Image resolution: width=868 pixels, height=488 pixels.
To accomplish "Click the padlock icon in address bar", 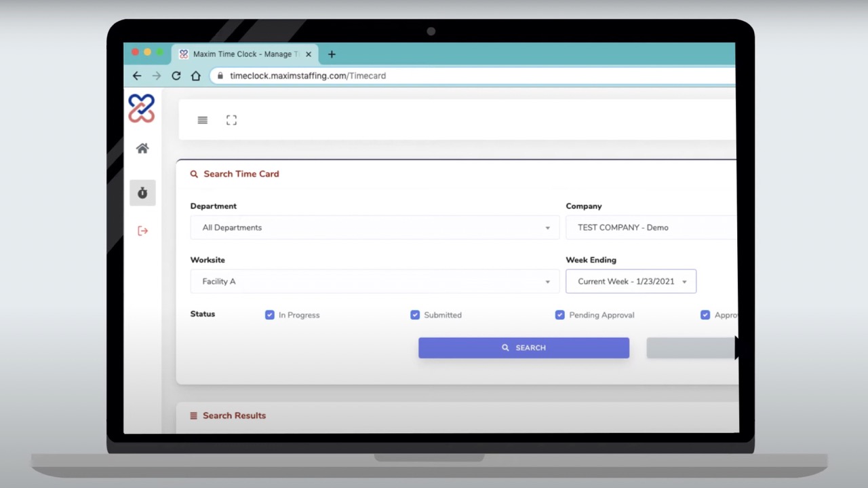I will click(220, 76).
